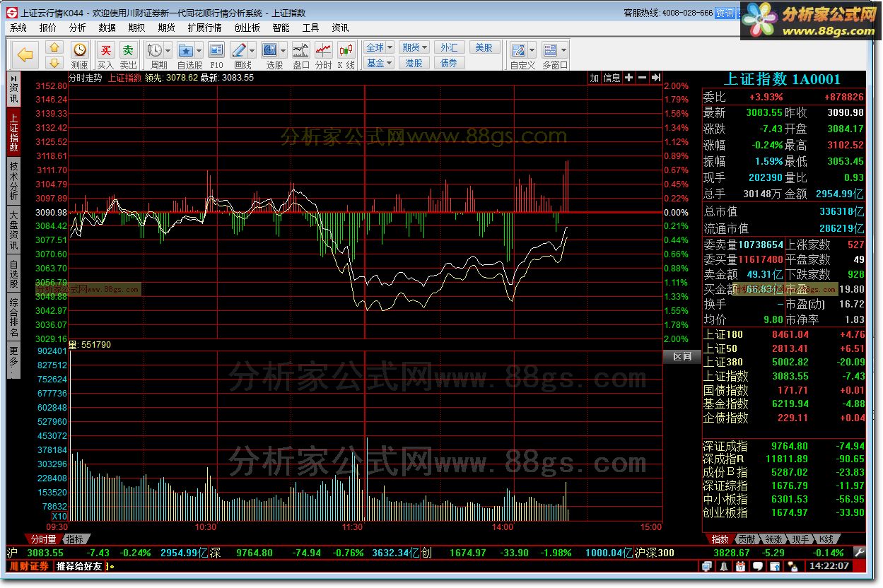Switch to the 贡献 tab in the right panel

746,539
